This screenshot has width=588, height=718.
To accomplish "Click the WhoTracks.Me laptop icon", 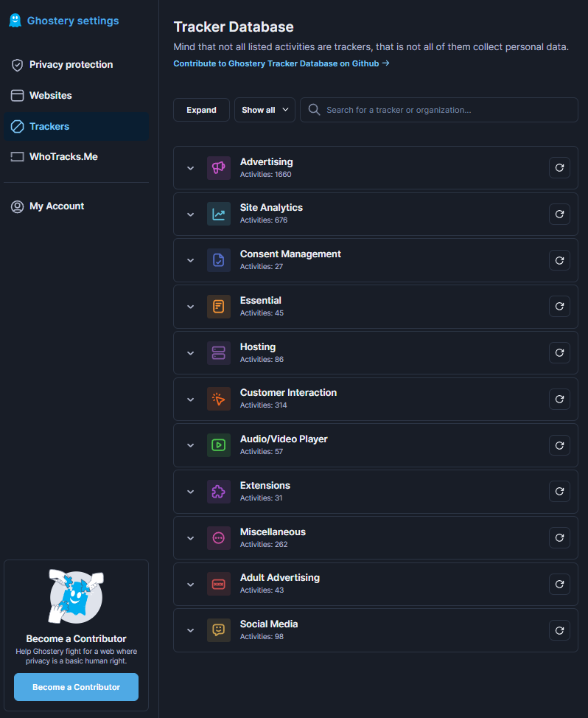I will click(18, 156).
